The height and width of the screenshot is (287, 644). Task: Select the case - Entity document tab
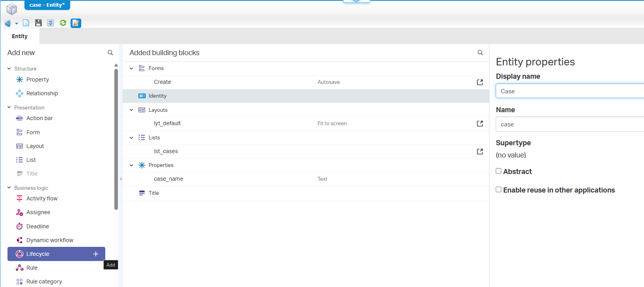click(x=47, y=5)
